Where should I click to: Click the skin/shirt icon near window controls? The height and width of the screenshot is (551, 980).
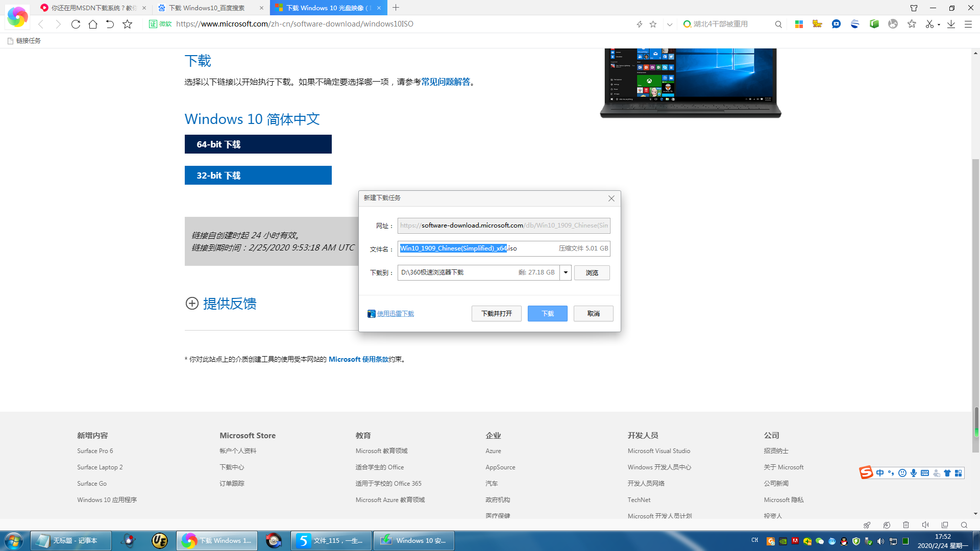coord(914,8)
